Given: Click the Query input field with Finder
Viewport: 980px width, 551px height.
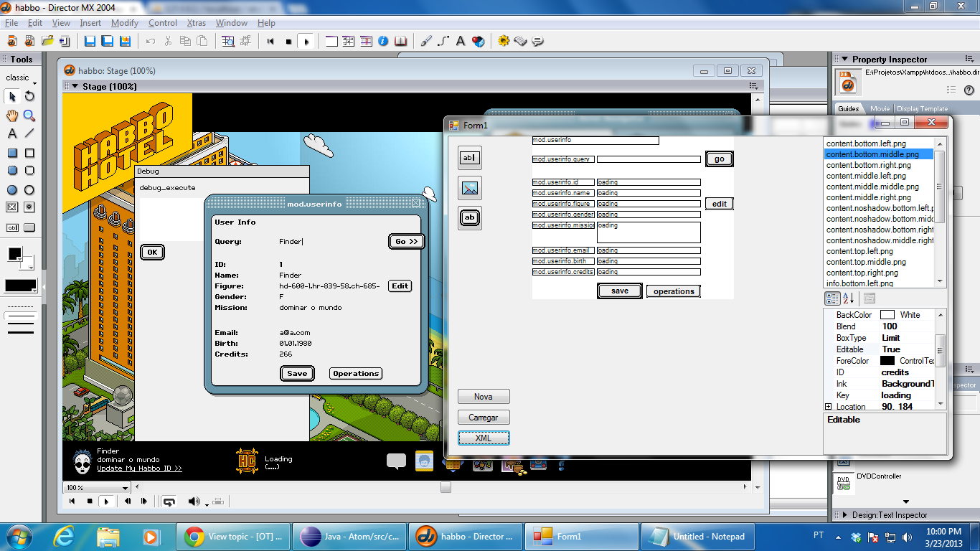Looking at the screenshot, I should (330, 241).
